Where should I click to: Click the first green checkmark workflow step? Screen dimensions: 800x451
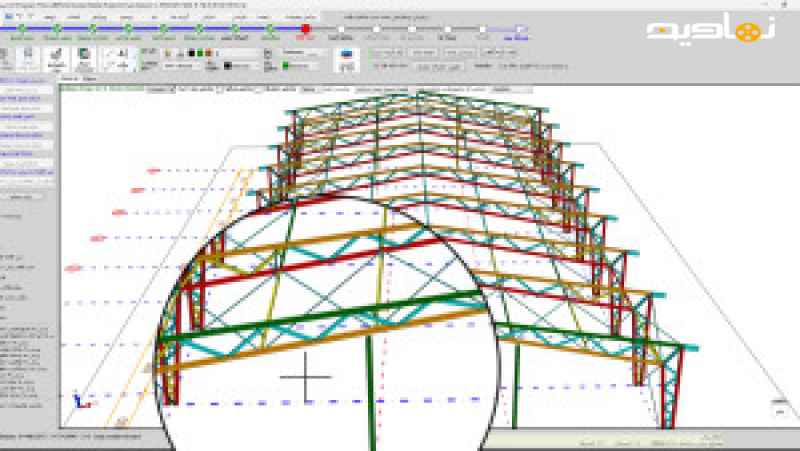(20, 29)
